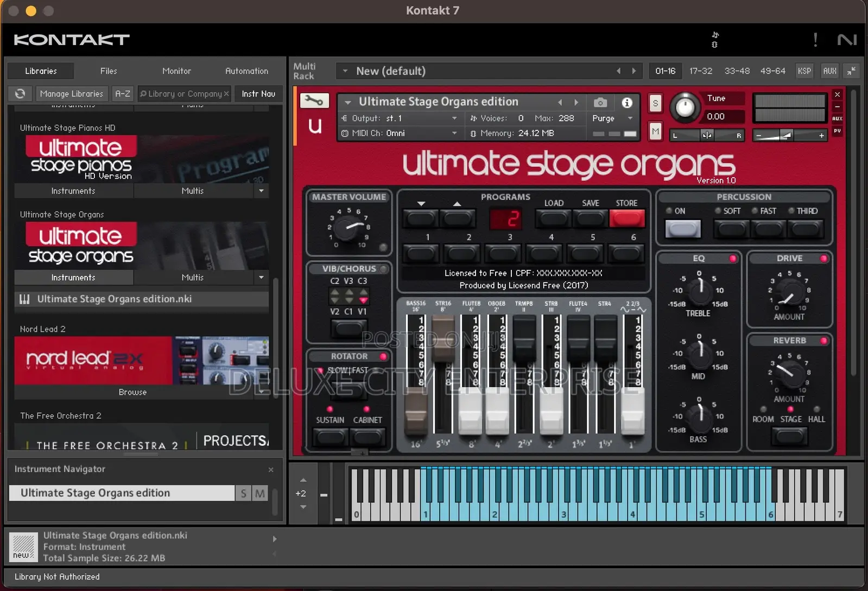Open the instrument edit wrench icon

point(314,100)
